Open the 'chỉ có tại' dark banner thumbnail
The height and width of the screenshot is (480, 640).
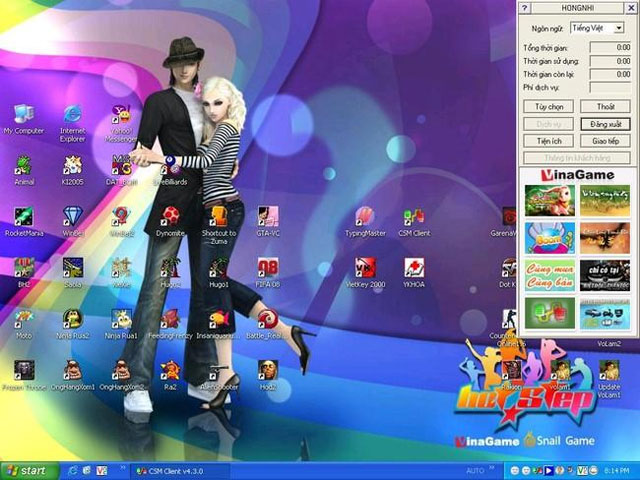[605, 276]
